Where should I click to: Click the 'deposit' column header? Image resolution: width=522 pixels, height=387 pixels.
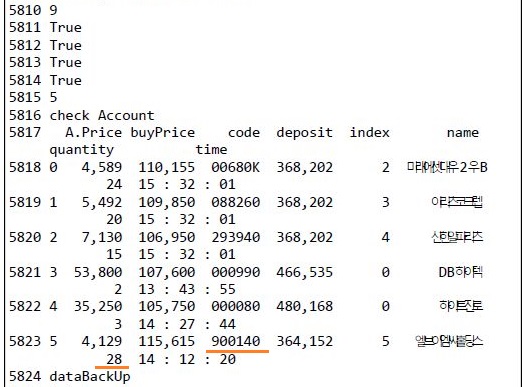pyautogui.click(x=305, y=133)
